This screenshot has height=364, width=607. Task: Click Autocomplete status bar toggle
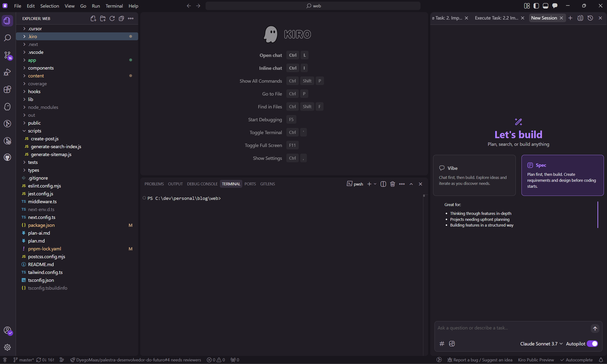point(576,360)
